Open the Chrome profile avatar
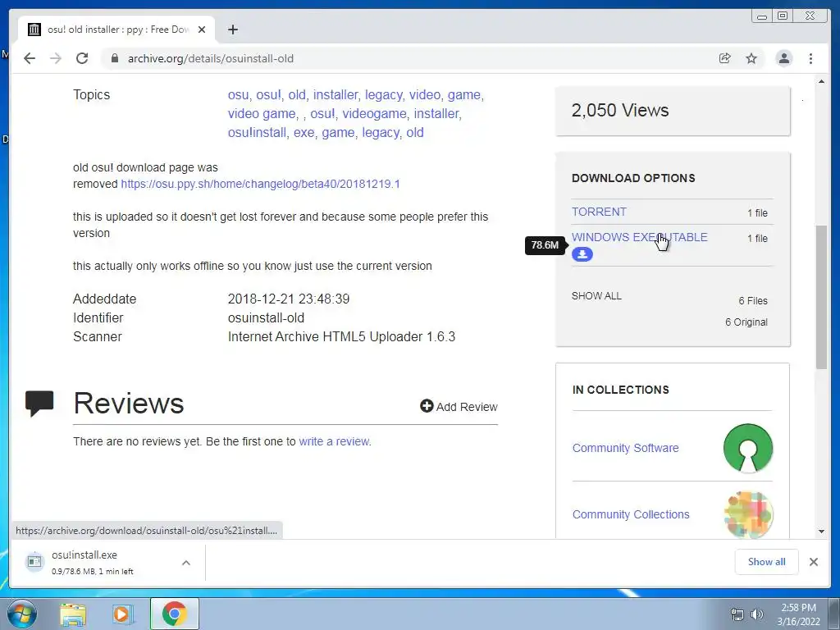The height and width of the screenshot is (630, 840). (783, 58)
